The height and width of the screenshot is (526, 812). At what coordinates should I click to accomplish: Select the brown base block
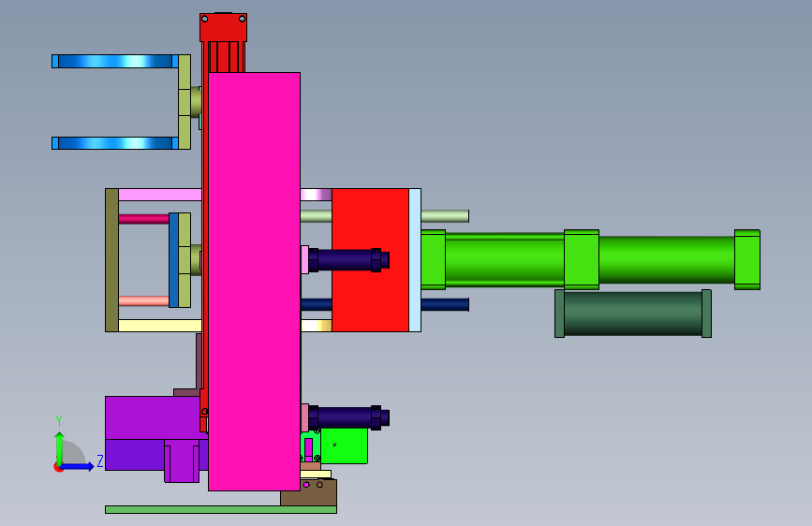point(309,492)
